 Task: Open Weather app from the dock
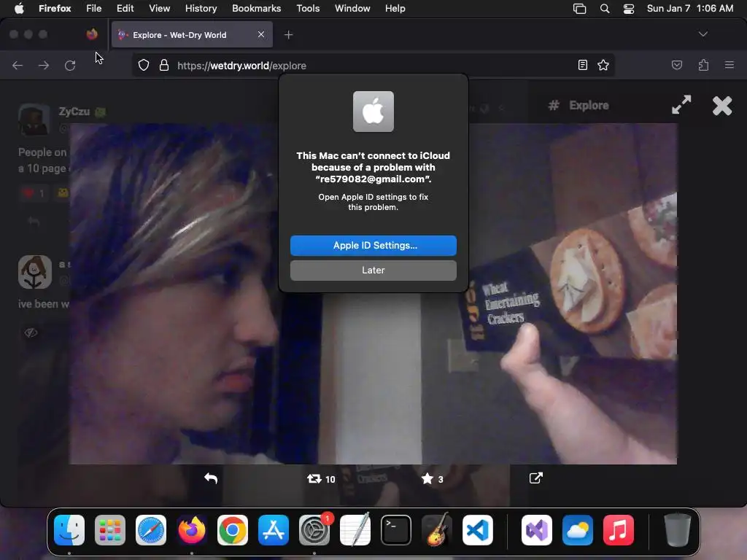(x=578, y=530)
